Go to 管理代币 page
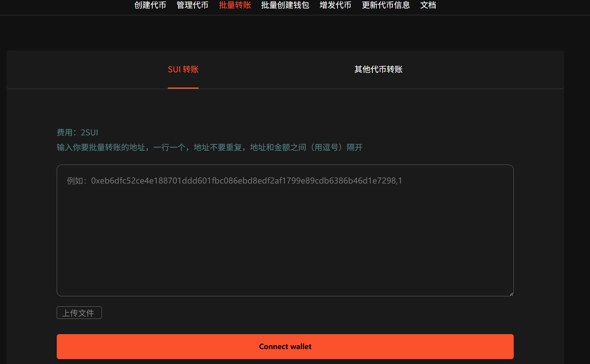The width and height of the screenshot is (590, 364). [x=192, y=5]
